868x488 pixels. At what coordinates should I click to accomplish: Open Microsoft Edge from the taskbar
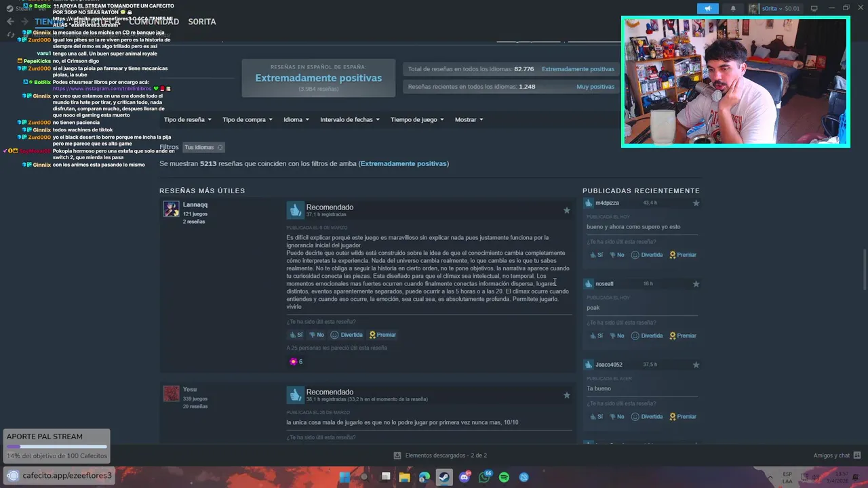[x=425, y=477]
